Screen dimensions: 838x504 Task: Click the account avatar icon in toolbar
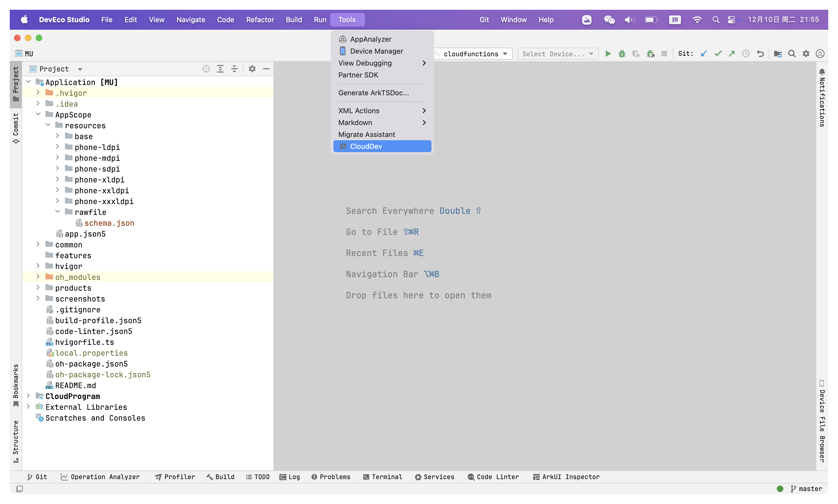coord(820,54)
